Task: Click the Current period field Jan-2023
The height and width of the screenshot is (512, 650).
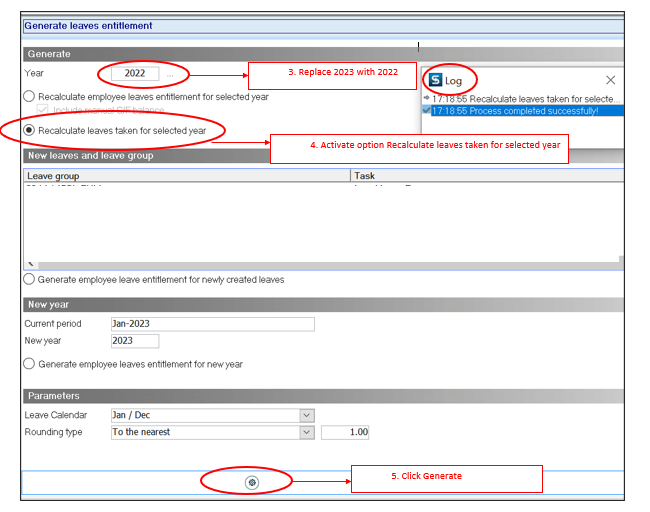Action: 212,324
